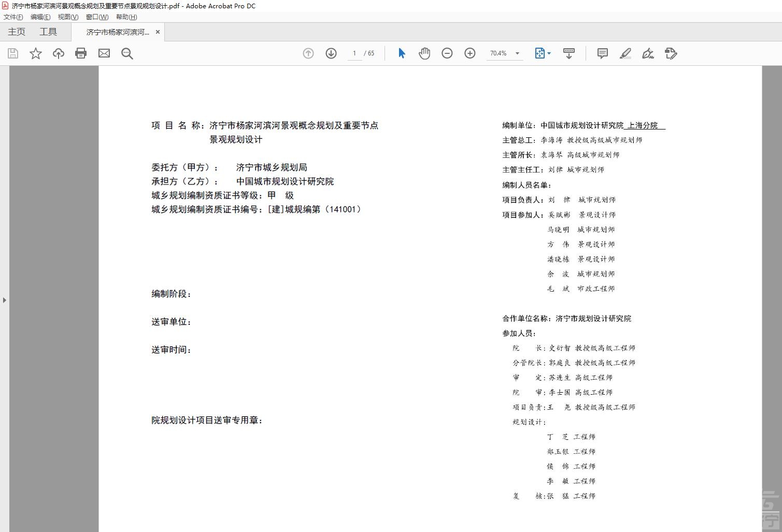
Task: Click the line 主管总工：李海涛
Action: click(x=572, y=140)
